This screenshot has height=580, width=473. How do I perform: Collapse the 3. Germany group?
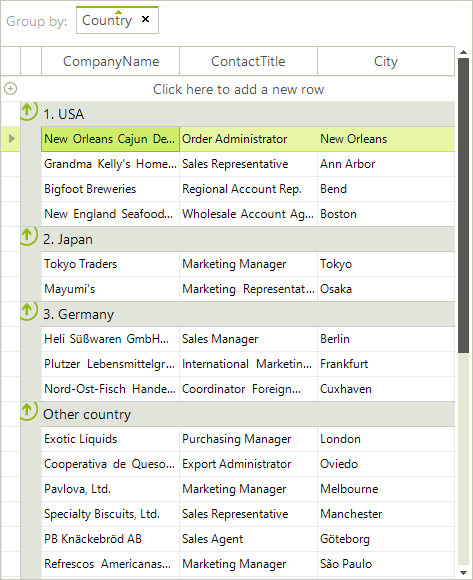[x=28, y=311]
